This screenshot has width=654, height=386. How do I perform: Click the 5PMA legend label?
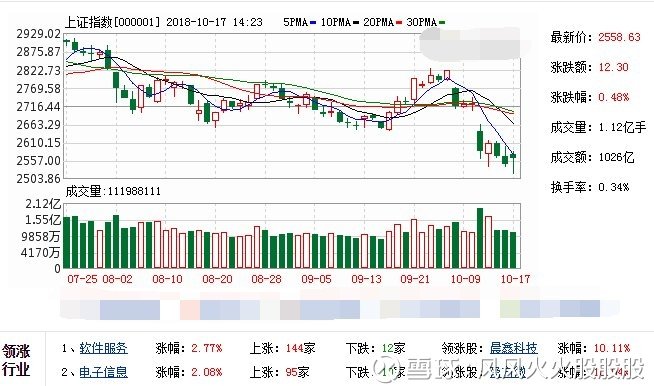pyautogui.click(x=295, y=22)
